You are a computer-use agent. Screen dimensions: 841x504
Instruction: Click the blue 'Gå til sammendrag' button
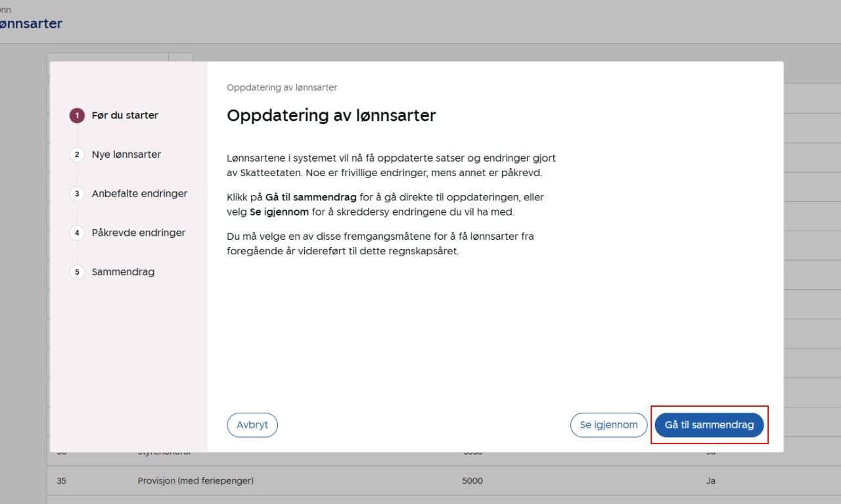(709, 425)
